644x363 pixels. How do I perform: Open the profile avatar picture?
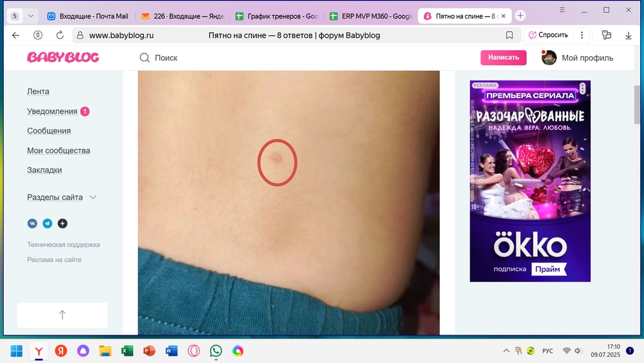click(549, 57)
